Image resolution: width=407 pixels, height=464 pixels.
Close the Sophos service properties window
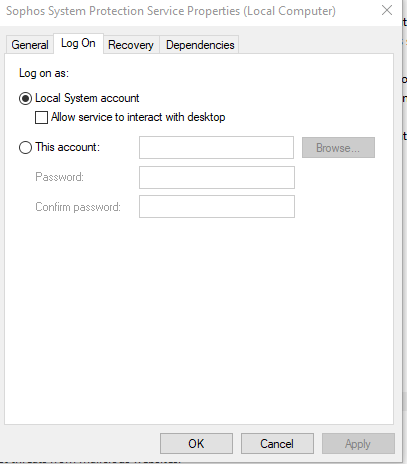(387, 11)
